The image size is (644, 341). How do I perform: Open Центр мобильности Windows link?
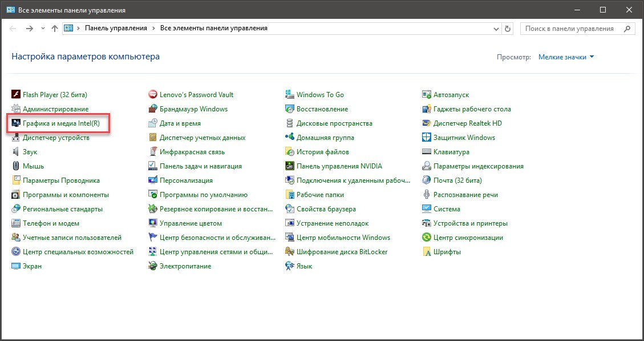343,238
